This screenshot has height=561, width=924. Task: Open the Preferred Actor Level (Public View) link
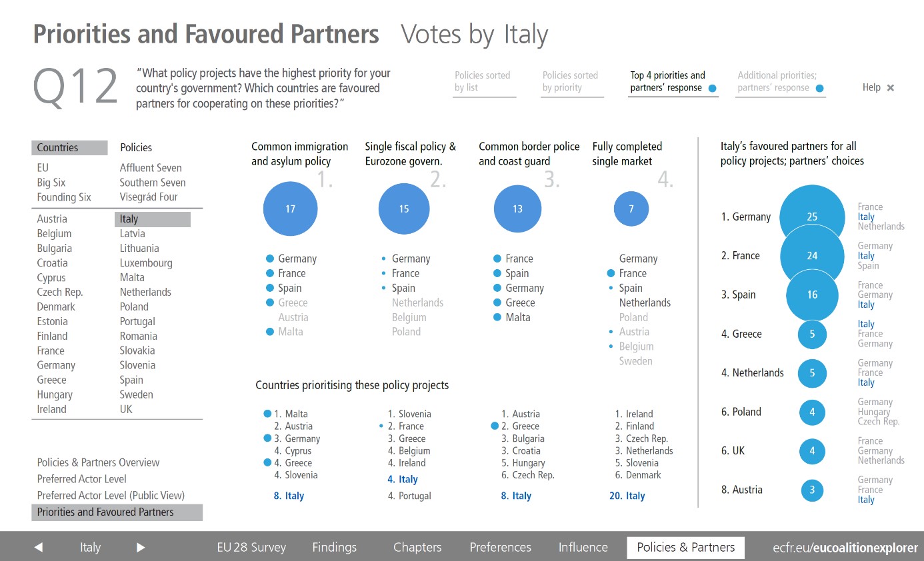point(111,495)
